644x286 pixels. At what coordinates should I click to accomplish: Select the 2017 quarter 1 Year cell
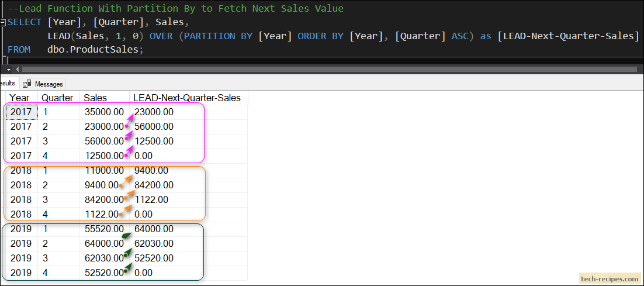[22, 112]
